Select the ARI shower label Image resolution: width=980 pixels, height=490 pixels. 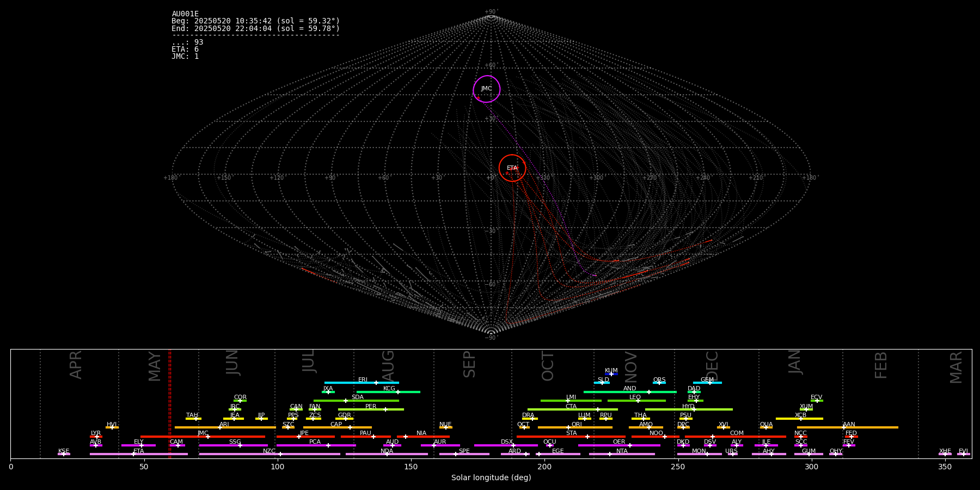(x=224, y=425)
